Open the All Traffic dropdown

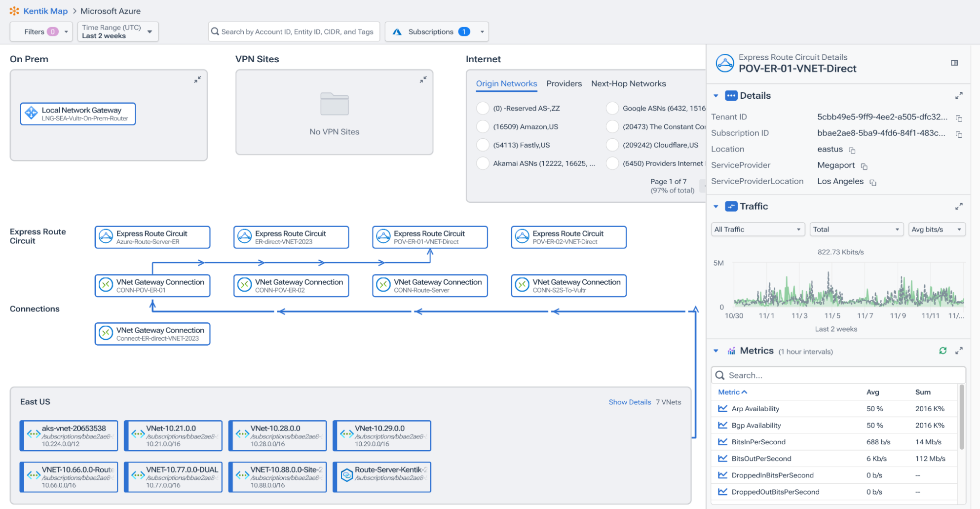(x=758, y=230)
